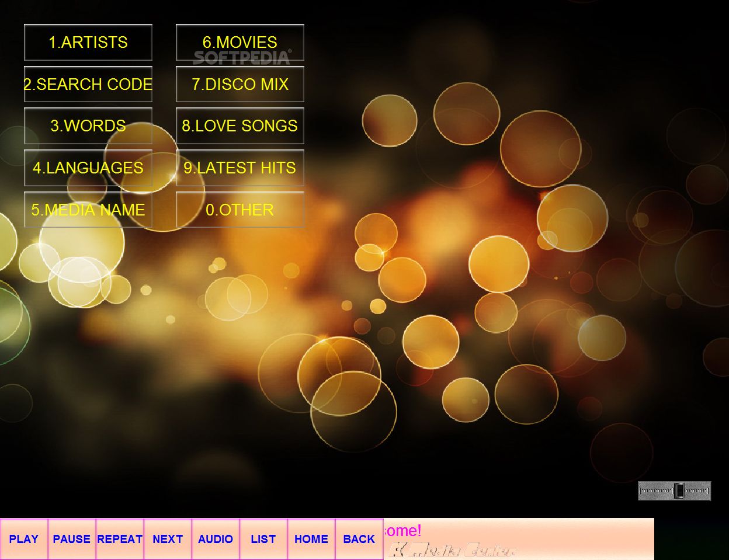The image size is (729, 560).
Task: Pause playback with PAUSE button
Action: tap(72, 539)
